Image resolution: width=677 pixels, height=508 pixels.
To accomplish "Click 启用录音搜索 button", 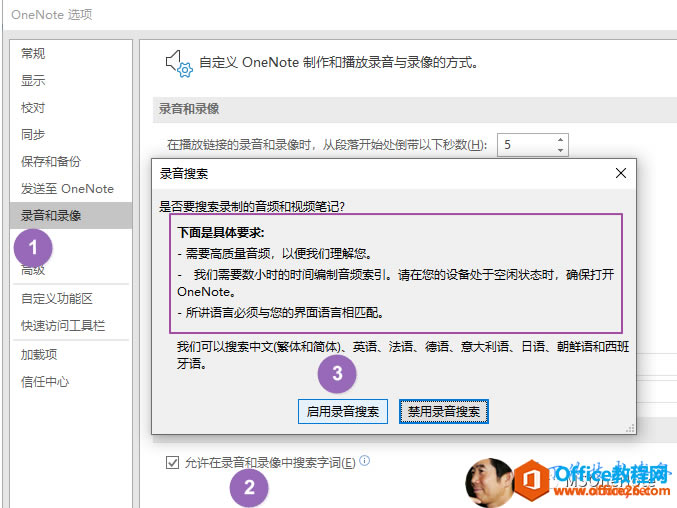I will click(343, 411).
